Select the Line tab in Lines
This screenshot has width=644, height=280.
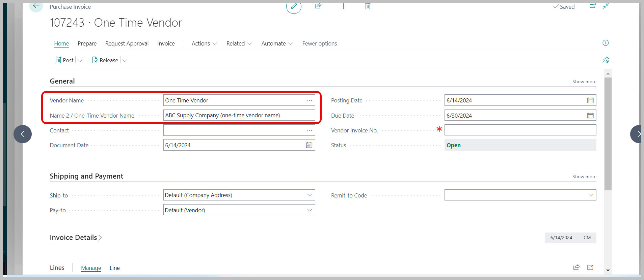click(x=115, y=268)
